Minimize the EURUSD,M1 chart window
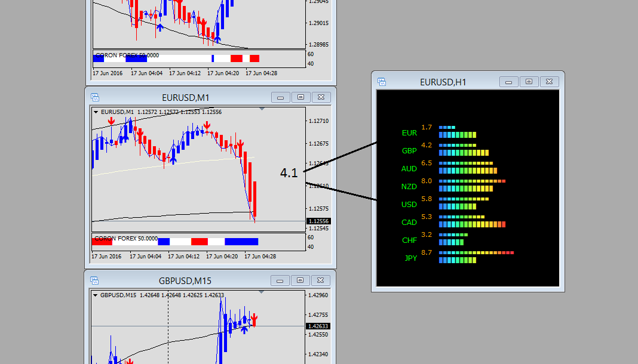The height and width of the screenshot is (364, 638). [280, 97]
